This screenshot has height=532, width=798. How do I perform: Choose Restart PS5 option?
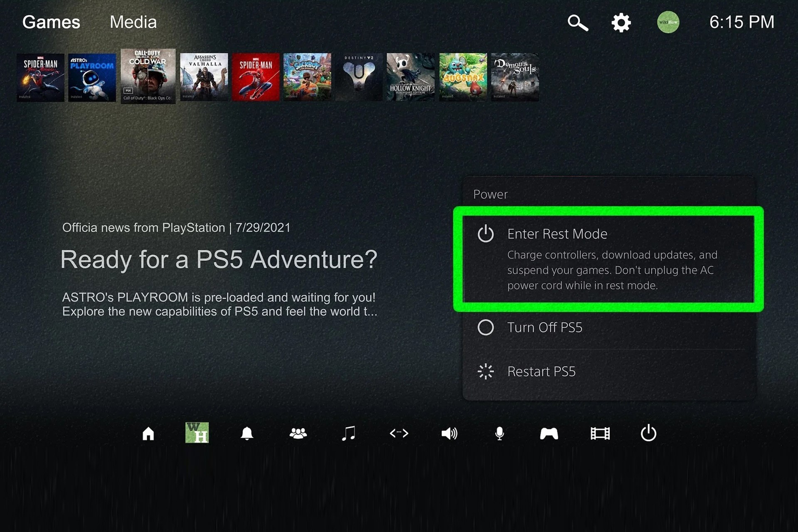click(541, 372)
